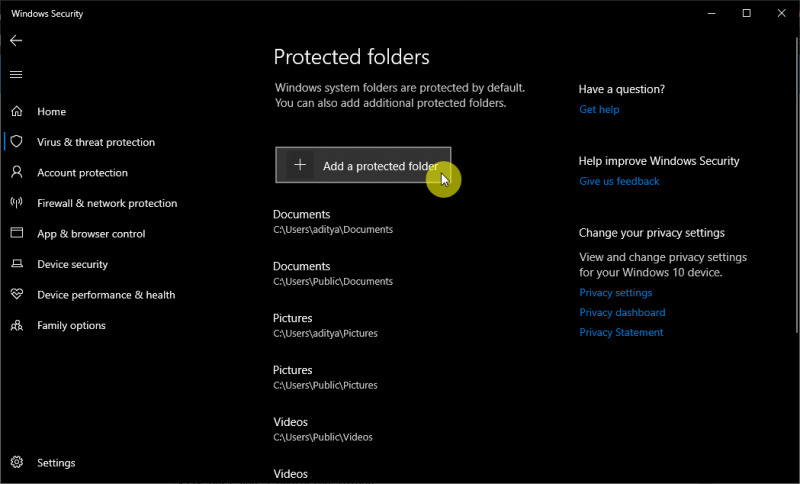Screen dimensions: 800x484
Task: Open App & browser control section
Action: click(x=91, y=234)
